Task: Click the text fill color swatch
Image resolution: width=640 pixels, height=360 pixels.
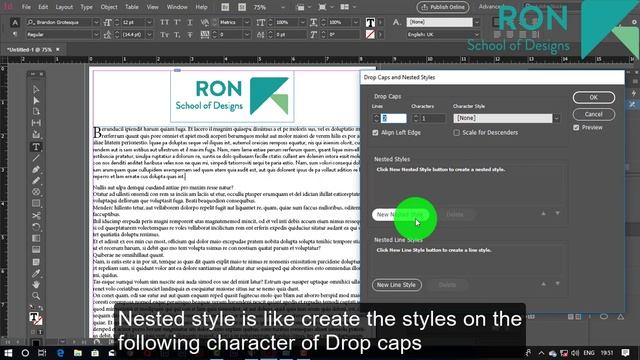Action: click(x=370, y=22)
